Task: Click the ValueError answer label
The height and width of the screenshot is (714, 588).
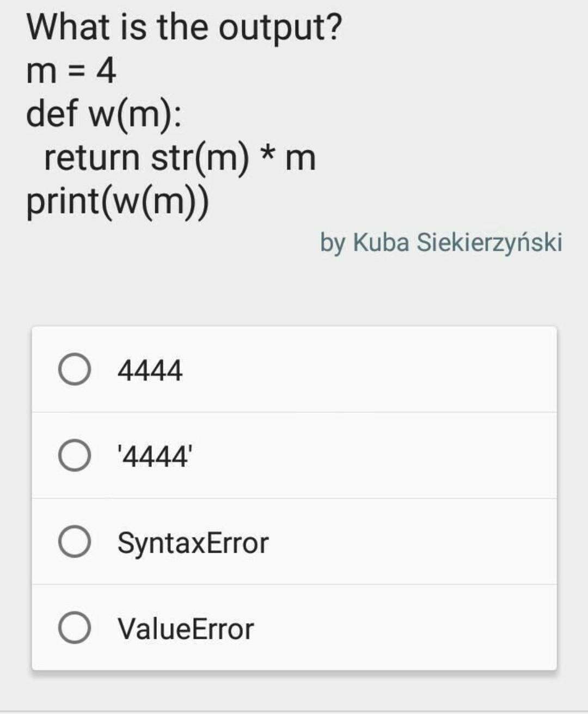Action: point(186,629)
